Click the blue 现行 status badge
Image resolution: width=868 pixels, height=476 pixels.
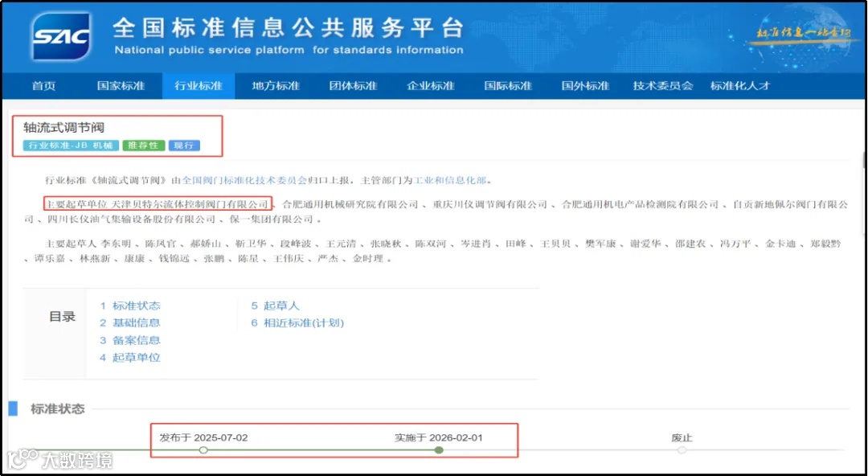[184, 146]
